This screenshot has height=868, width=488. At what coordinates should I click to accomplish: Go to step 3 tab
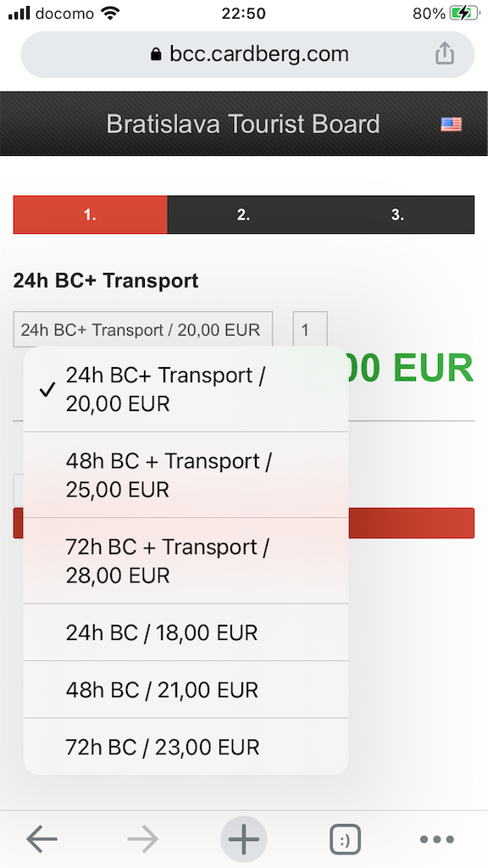pos(397,214)
